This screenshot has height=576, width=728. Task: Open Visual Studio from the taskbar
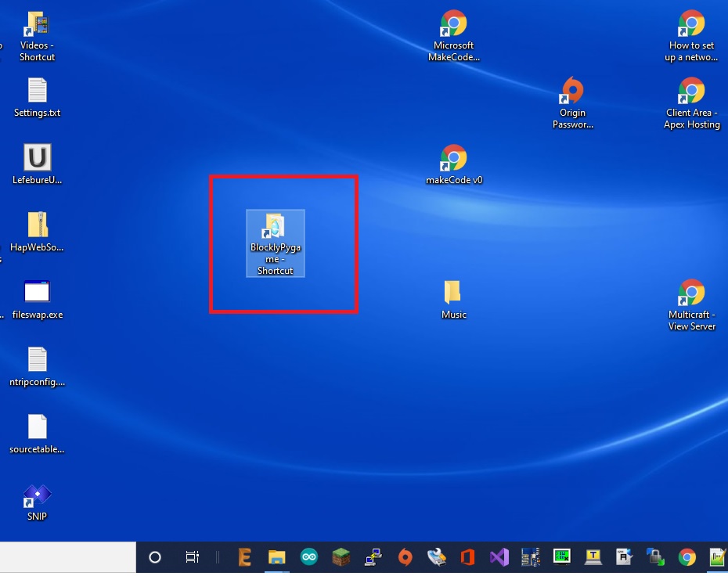499,557
